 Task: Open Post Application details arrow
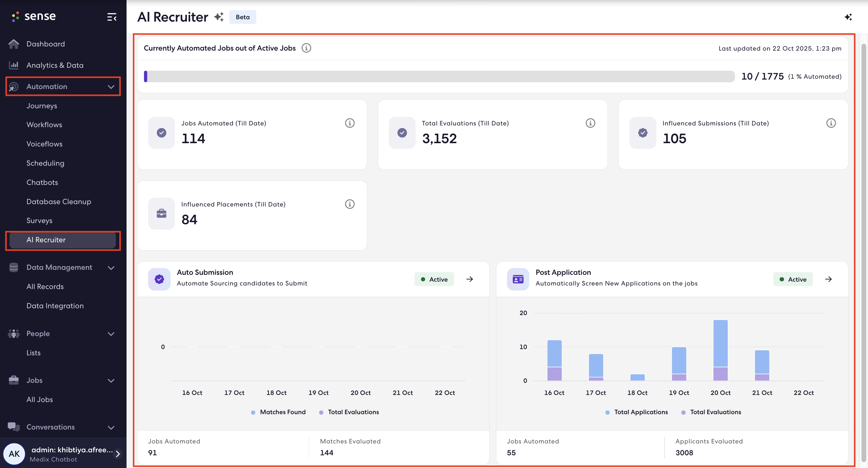[x=829, y=279]
